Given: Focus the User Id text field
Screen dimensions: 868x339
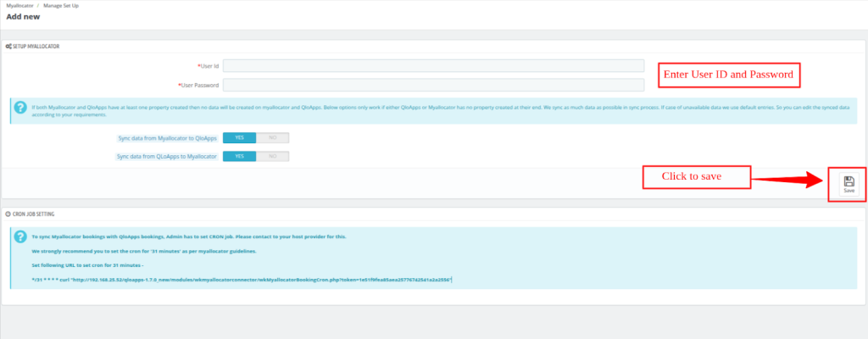Looking at the screenshot, I should (x=433, y=65).
